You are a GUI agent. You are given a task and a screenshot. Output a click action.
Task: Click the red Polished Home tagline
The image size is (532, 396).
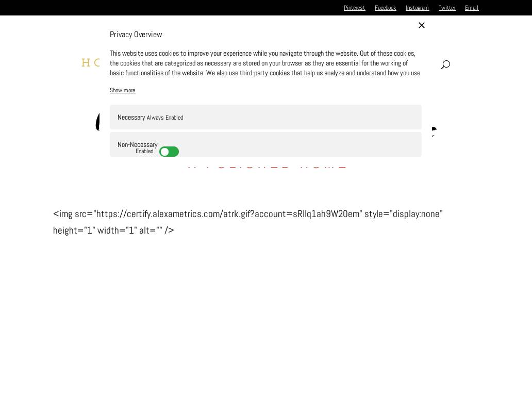[267, 166]
